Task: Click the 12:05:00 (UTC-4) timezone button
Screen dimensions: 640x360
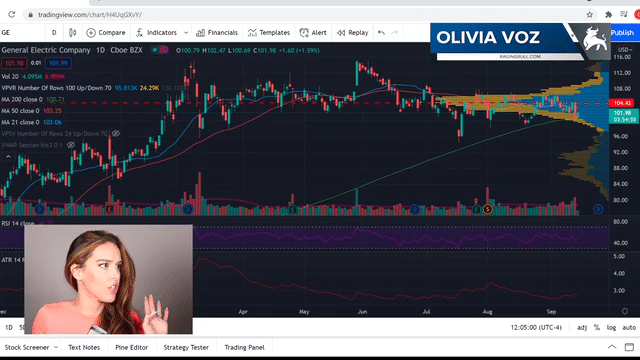Action: pos(536,327)
